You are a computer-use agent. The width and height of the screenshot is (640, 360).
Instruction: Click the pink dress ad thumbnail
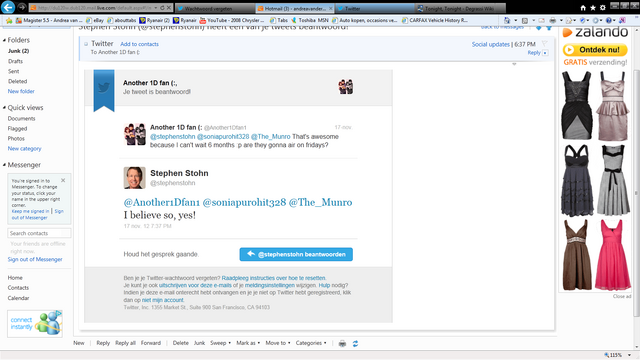(612, 255)
